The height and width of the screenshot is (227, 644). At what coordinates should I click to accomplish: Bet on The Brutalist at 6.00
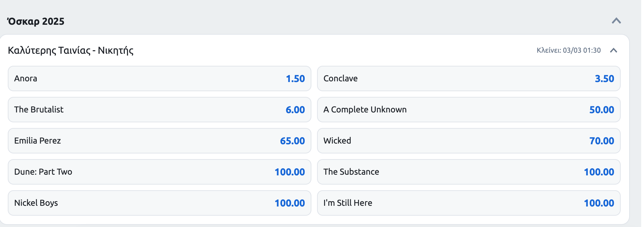point(159,110)
